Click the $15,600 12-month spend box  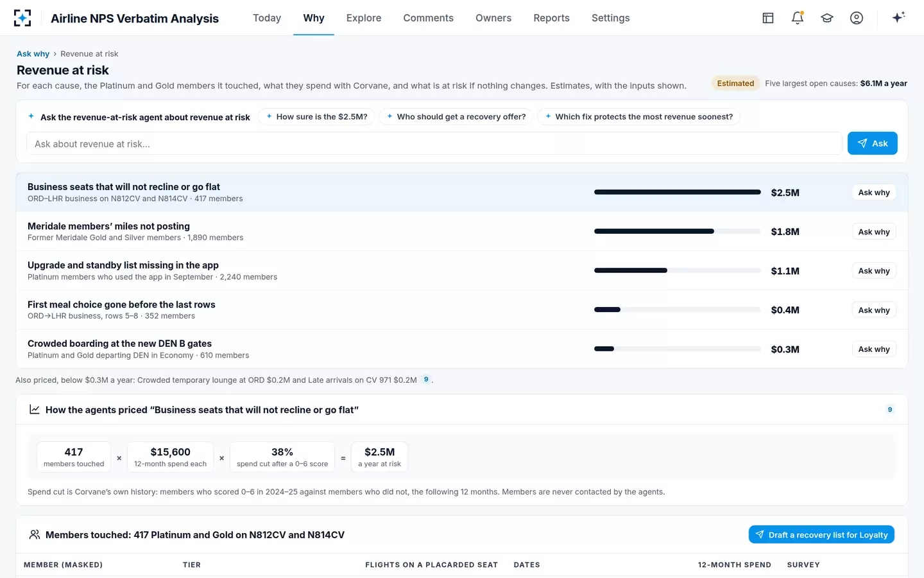171,457
